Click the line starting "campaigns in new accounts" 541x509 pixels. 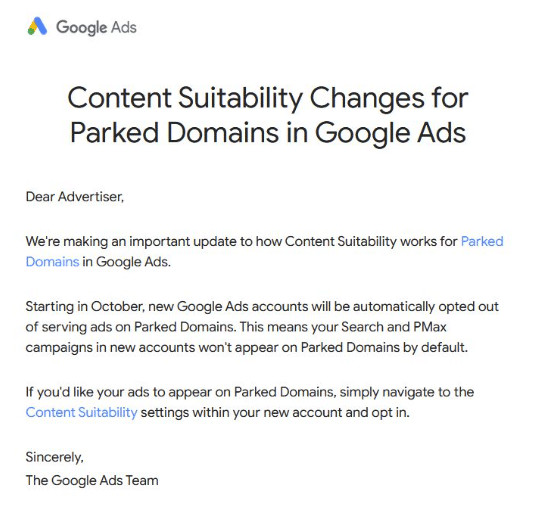(x=247, y=347)
